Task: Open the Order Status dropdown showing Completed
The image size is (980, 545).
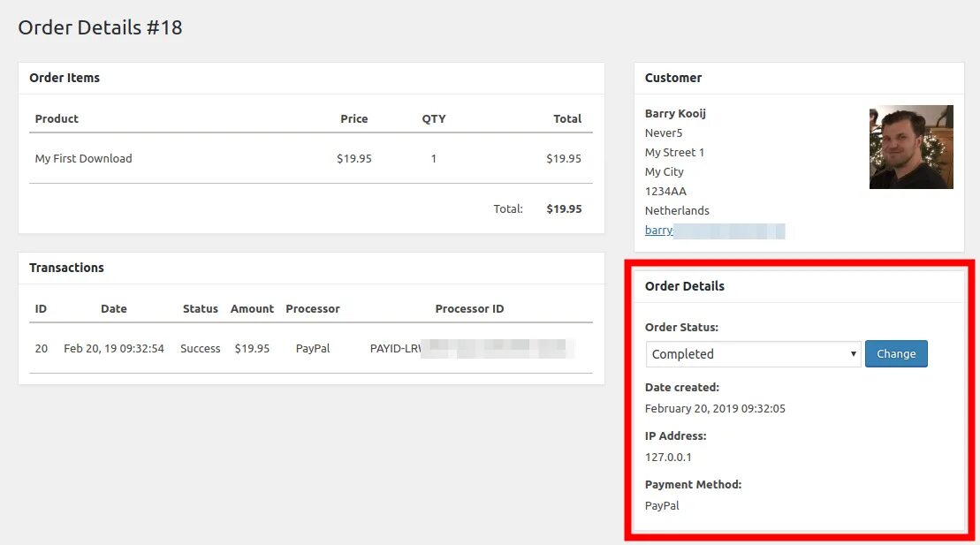Action: (x=753, y=354)
